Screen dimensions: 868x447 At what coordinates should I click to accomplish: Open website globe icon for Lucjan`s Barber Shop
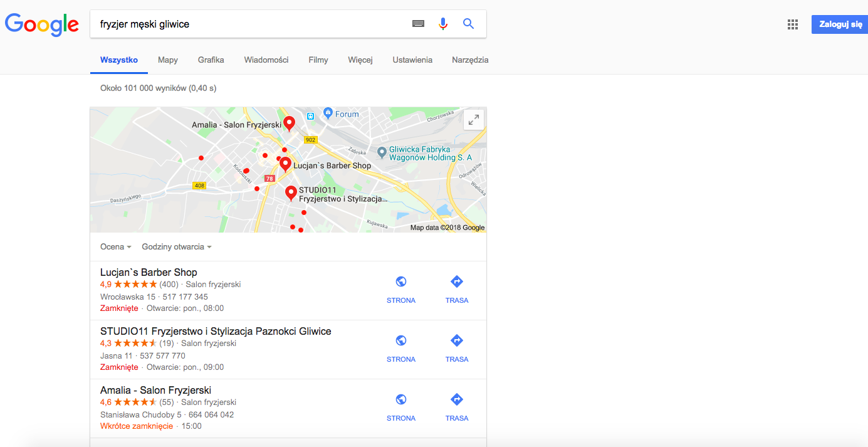click(x=401, y=281)
